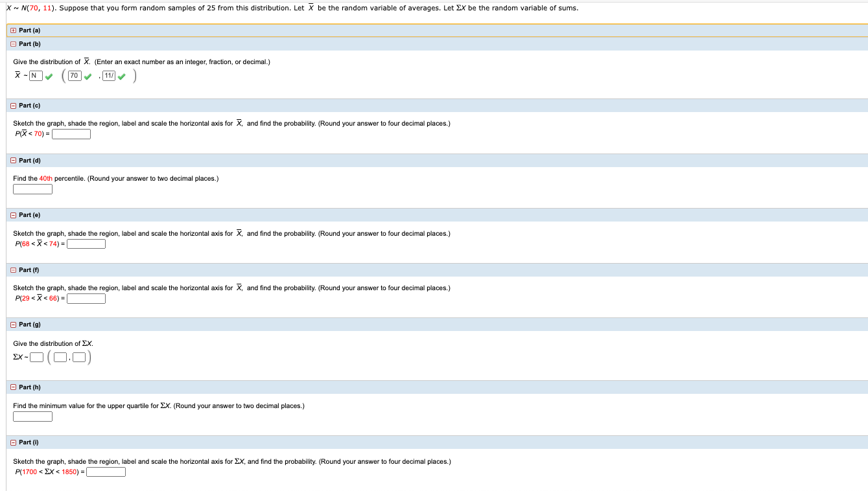Screen dimensions: 868x491
Task: Click the minus icon on Part (e)
Action: (x=13, y=214)
